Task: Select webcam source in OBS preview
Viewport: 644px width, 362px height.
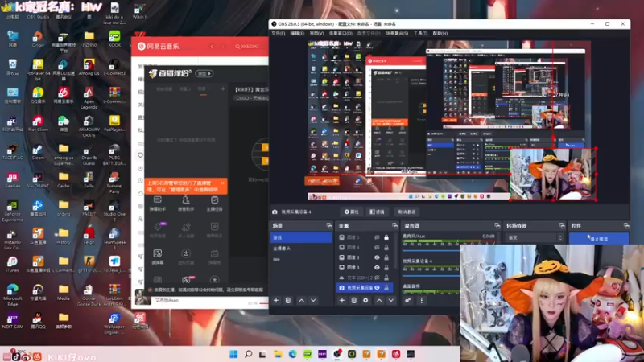Action: coord(553,175)
